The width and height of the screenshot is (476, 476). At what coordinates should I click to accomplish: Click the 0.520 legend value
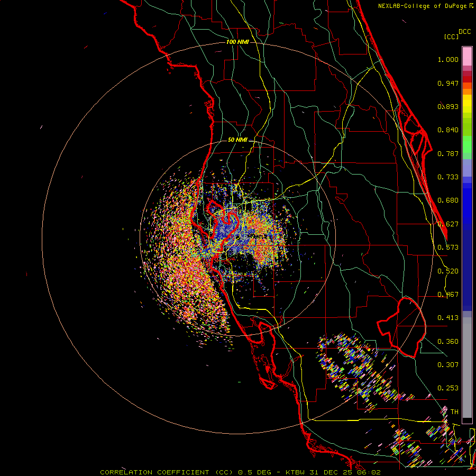[x=448, y=271]
